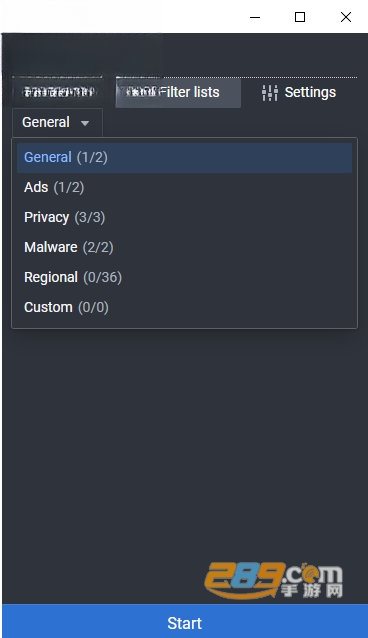Select General (1/2) in the list
Image resolution: width=368 pixels, height=638 pixels.
tap(184, 157)
